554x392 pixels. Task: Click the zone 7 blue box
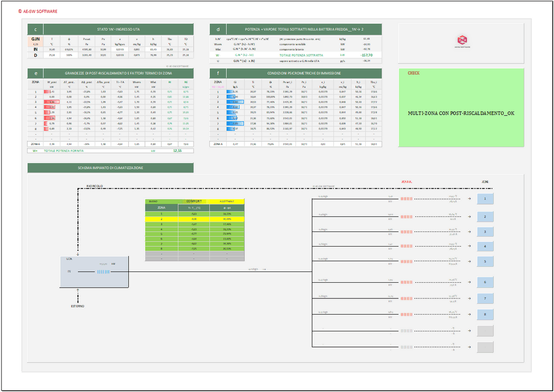(x=485, y=298)
